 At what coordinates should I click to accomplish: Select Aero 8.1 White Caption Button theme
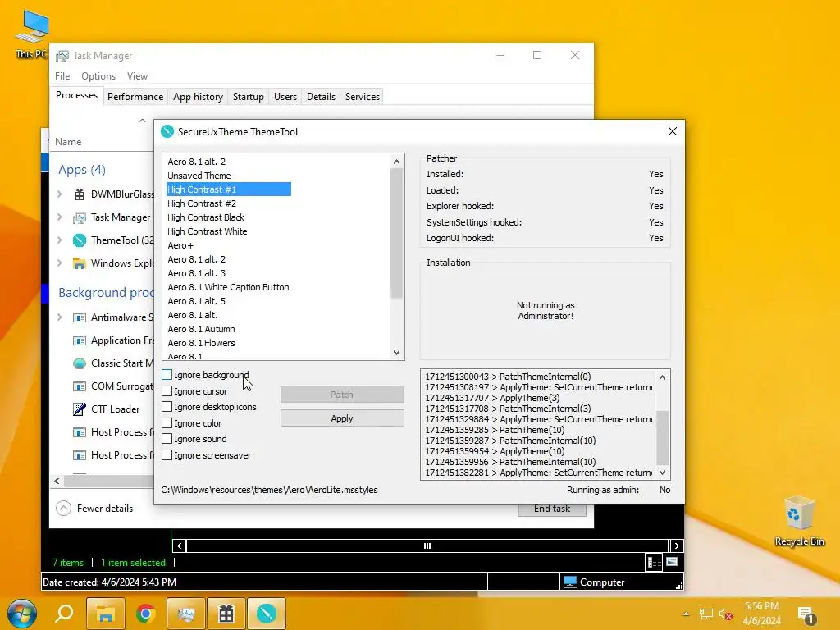228,287
